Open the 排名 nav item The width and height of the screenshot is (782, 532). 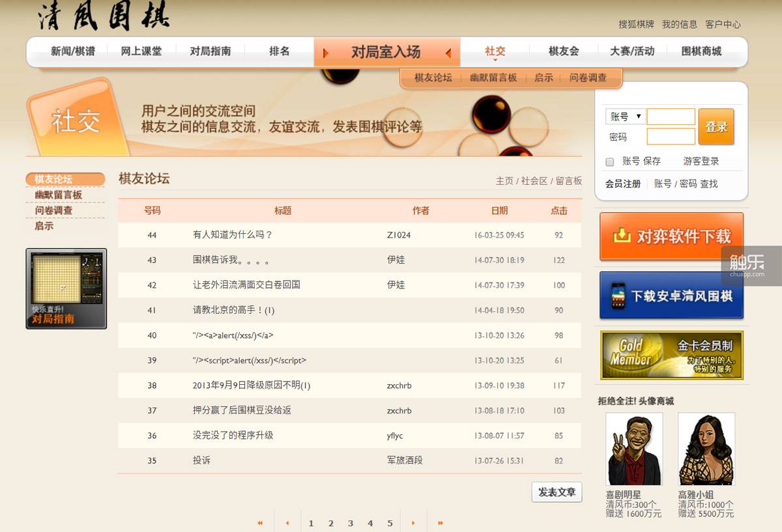point(280,51)
